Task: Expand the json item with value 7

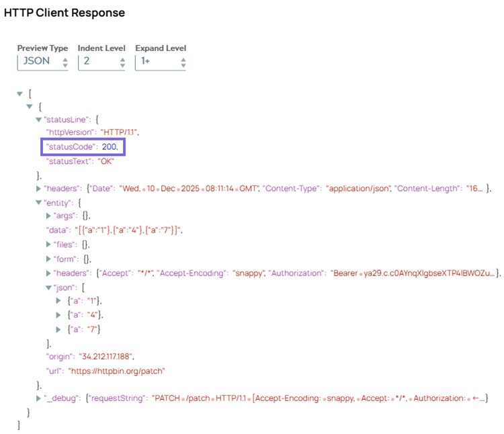Action: [x=59, y=329]
